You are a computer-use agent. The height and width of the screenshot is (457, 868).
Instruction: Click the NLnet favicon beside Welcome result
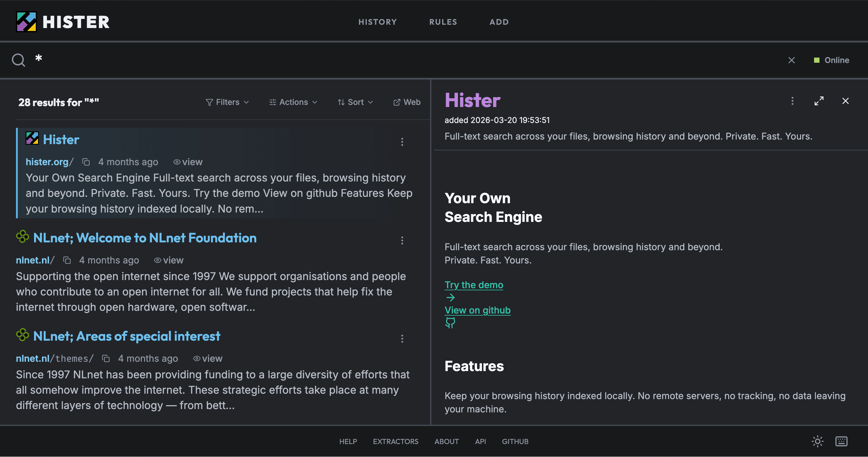coord(23,237)
